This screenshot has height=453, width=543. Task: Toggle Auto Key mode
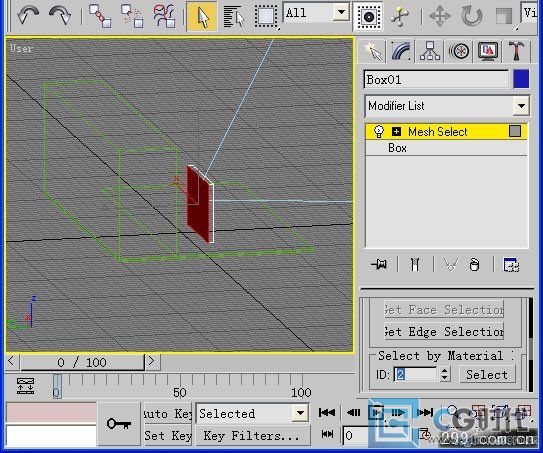tap(168, 414)
